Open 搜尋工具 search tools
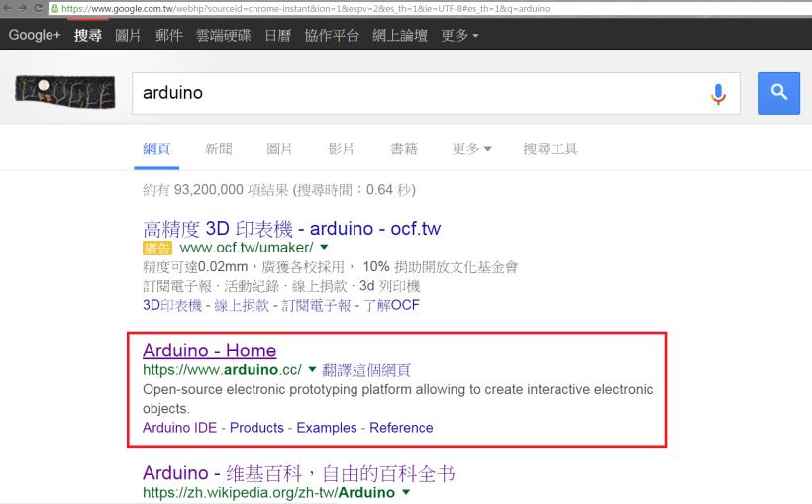 pyautogui.click(x=550, y=150)
